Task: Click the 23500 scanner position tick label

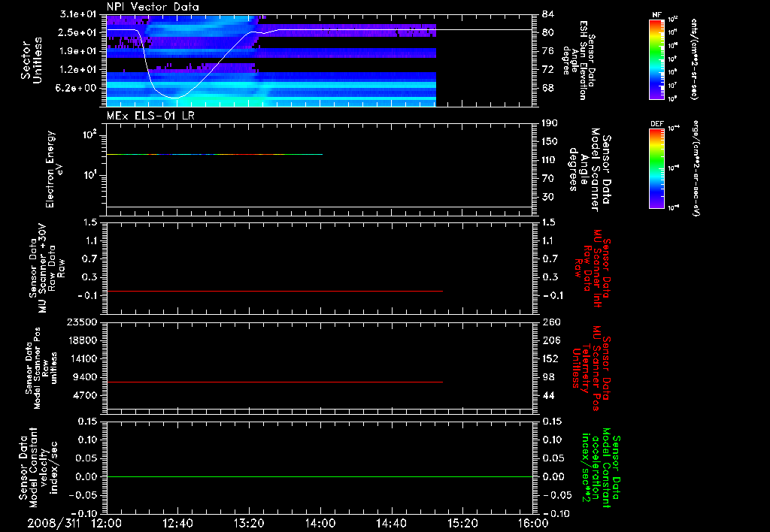Action: [82, 322]
